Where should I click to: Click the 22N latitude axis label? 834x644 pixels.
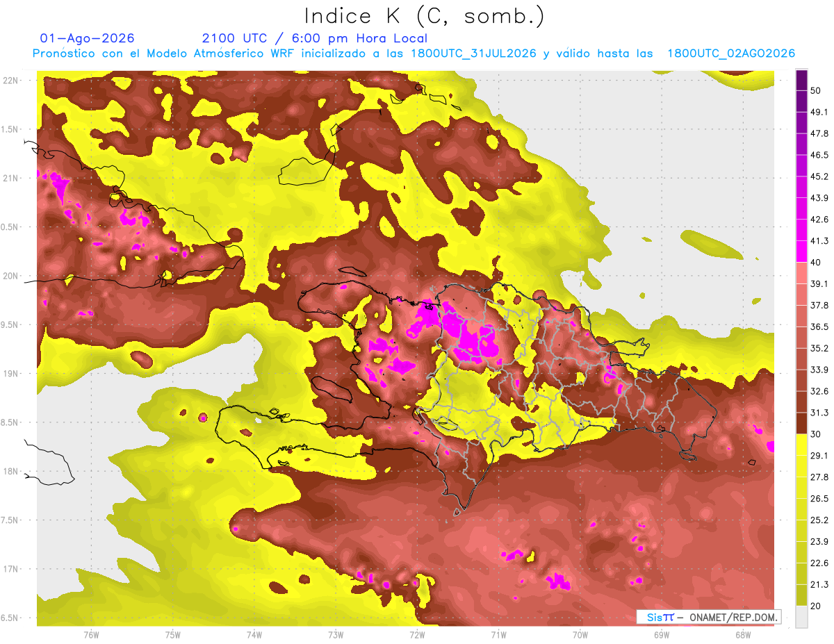click(x=10, y=80)
